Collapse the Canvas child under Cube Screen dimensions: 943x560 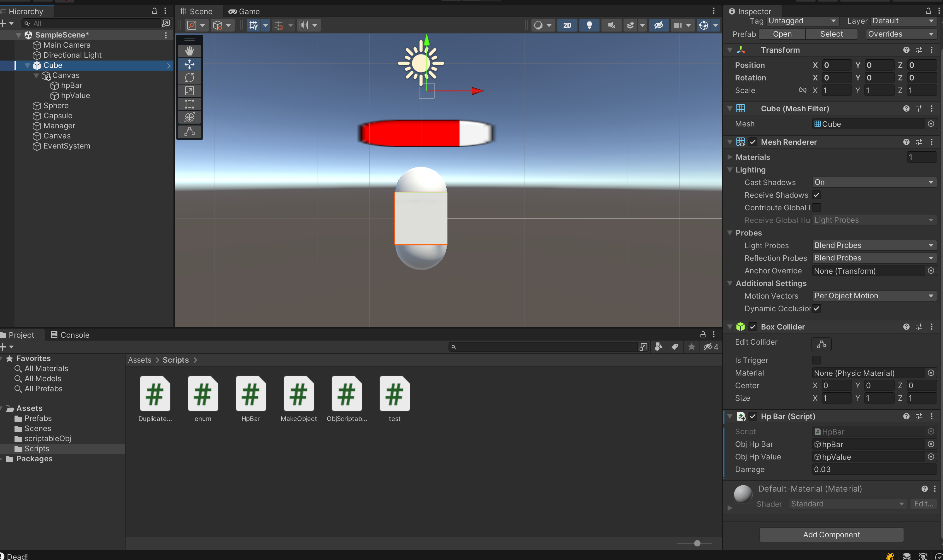(x=36, y=75)
